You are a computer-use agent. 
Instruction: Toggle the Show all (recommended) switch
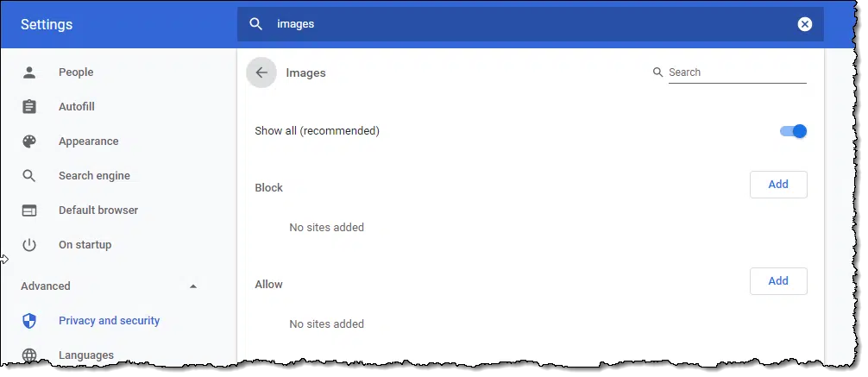pos(793,131)
